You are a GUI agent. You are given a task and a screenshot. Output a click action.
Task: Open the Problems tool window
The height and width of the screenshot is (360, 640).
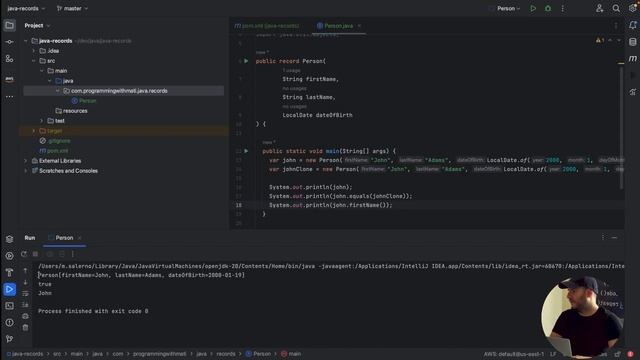[x=9, y=322]
